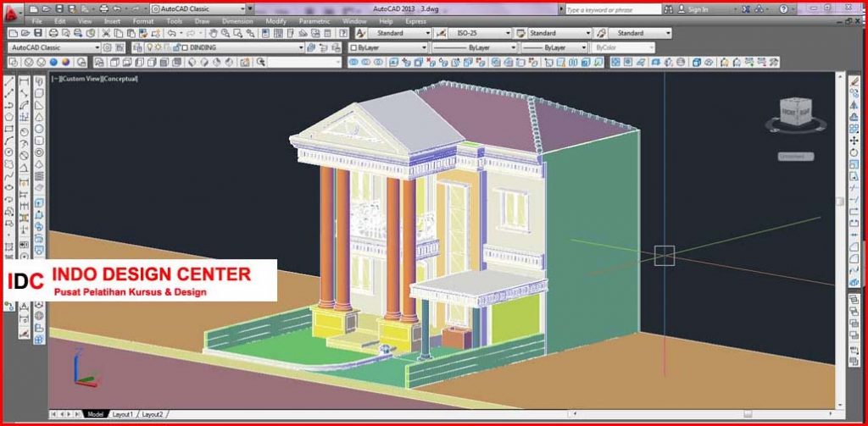The image size is (868, 426).
Task: Select the Linear dimension tool
Action: 25,82
